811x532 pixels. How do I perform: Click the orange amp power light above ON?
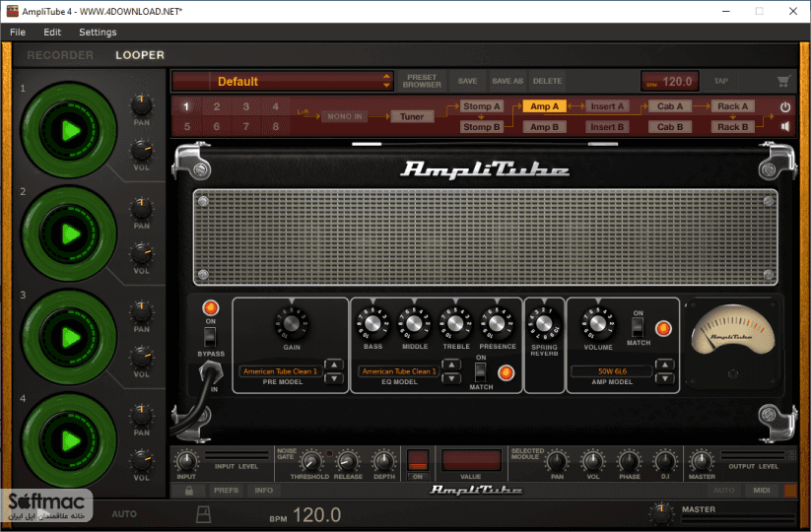tap(211, 308)
